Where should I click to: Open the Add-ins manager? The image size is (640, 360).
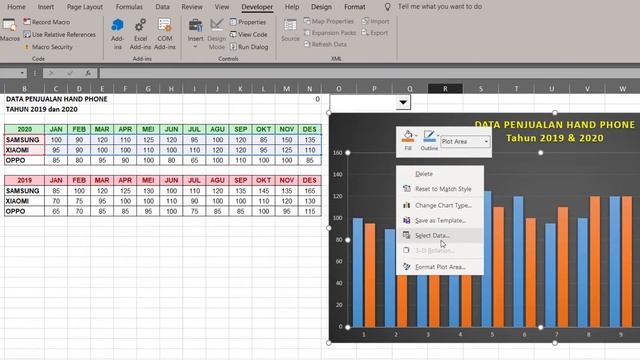pyautogui.click(x=118, y=34)
